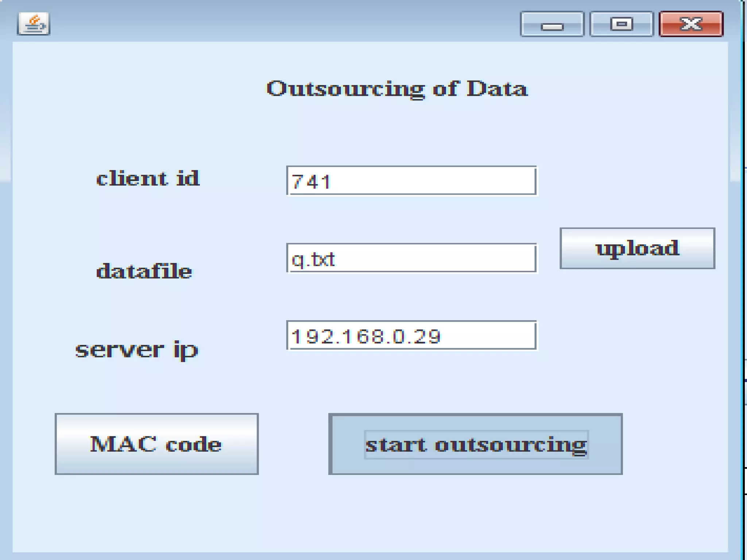Click the MAC code button

tap(156, 444)
